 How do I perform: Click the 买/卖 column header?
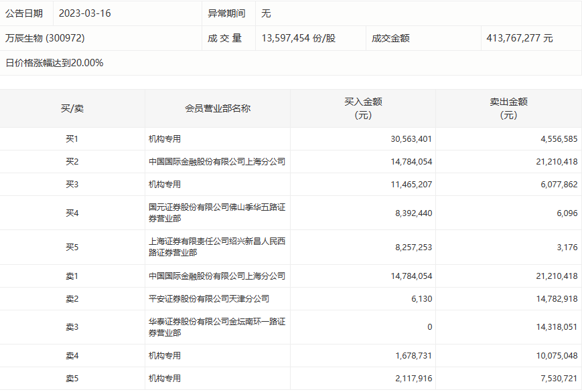[x=72, y=108]
